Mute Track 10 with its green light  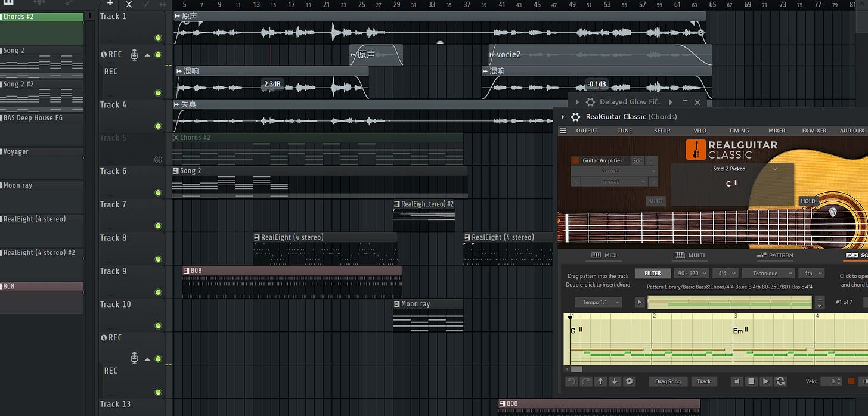pyautogui.click(x=158, y=326)
